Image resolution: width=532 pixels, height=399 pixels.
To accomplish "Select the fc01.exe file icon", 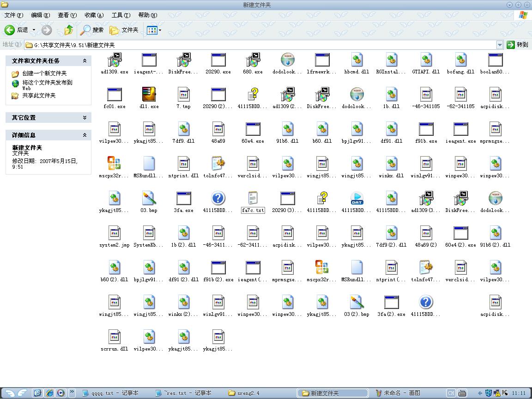I will click(114, 95).
